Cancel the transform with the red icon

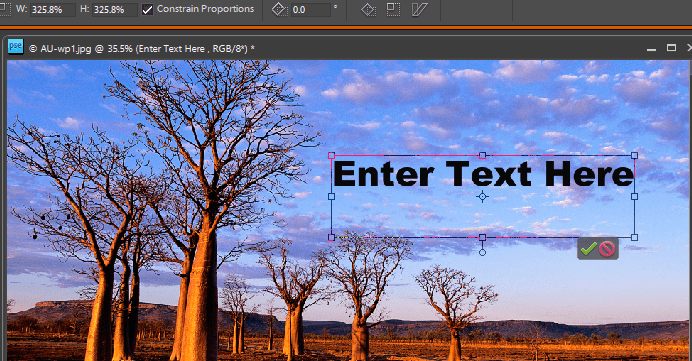[x=607, y=249]
